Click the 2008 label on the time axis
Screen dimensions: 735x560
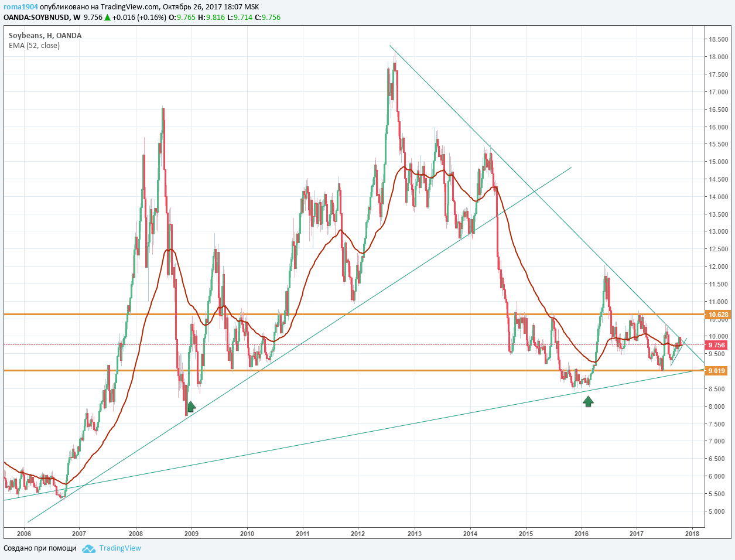(x=136, y=534)
